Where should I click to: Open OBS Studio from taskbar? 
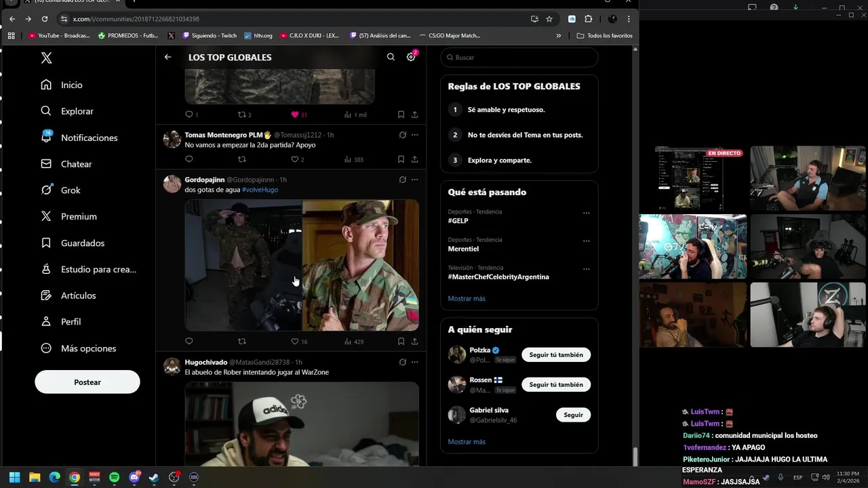(174, 477)
